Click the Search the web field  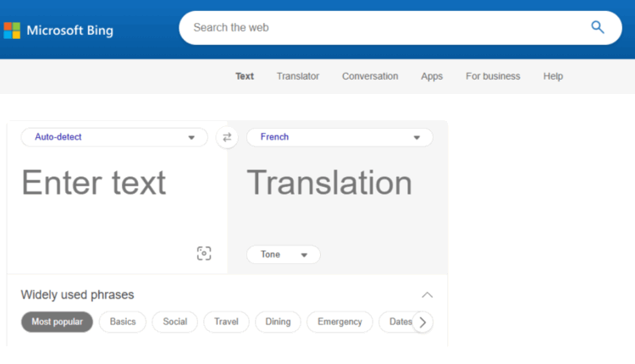(381, 27)
